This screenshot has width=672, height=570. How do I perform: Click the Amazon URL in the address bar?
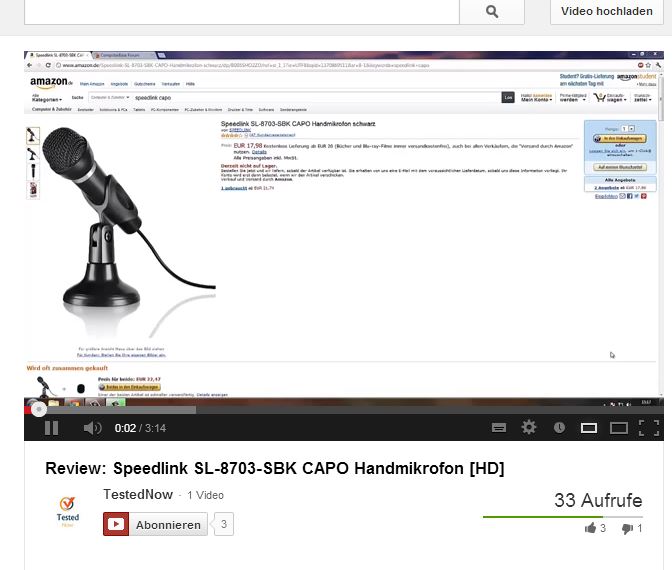pos(246,66)
